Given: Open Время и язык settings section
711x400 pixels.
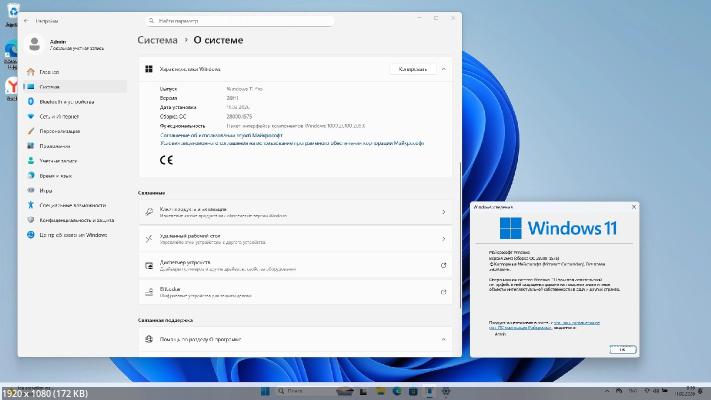Looking at the screenshot, I should (60, 175).
